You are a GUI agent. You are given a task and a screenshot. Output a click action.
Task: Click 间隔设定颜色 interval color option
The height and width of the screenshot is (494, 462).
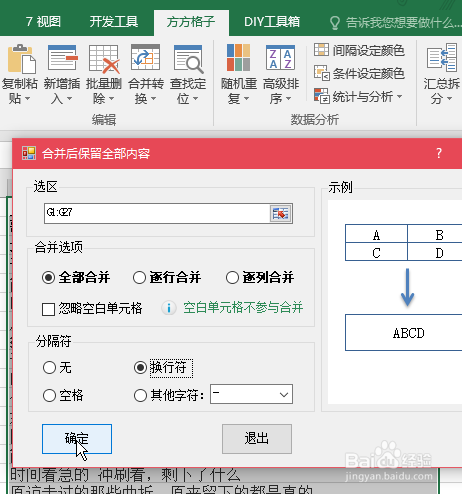click(359, 50)
